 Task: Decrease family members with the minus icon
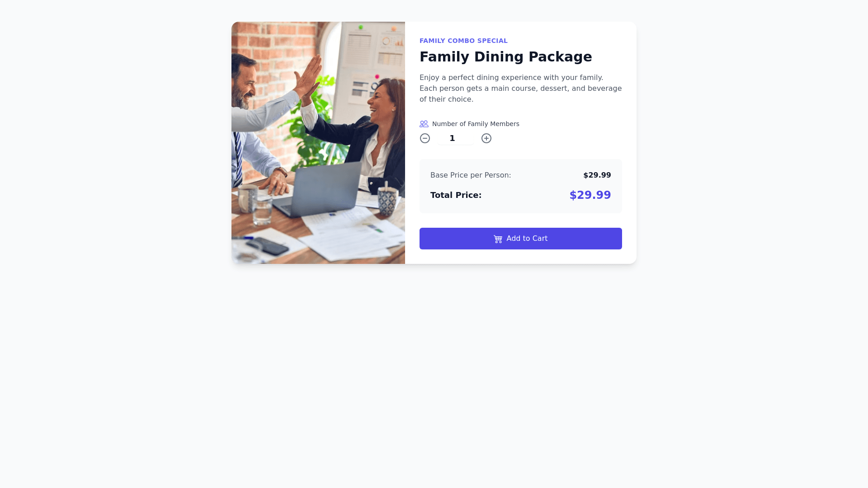(x=425, y=138)
